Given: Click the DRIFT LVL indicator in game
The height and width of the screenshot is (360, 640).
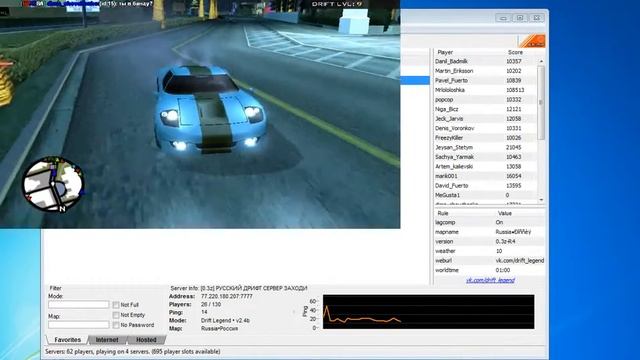Looking at the screenshot, I should [337, 4].
